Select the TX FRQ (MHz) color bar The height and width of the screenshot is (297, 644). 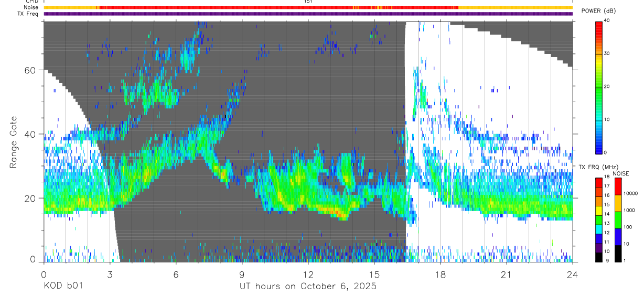coord(598,219)
